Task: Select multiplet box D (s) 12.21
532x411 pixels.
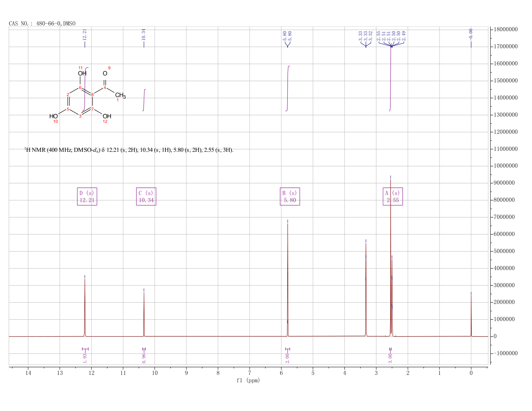Action: [87, 196]
